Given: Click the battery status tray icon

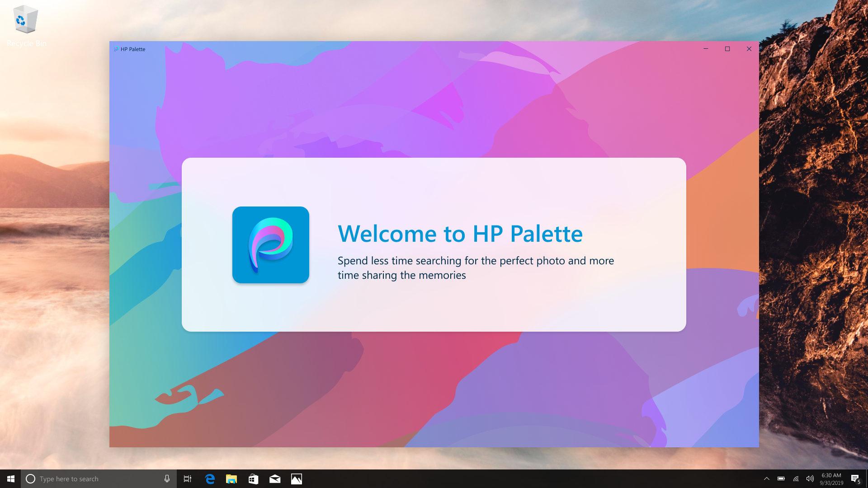Looking at the screenshot, I should (781, 479).
